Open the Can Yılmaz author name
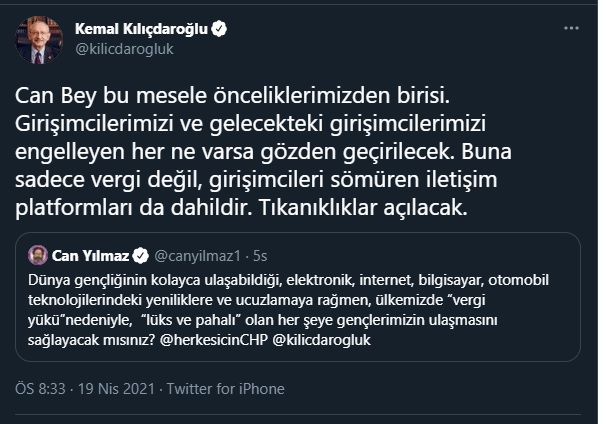The height and width of the screenshot is (424, 606). (93, 254)
